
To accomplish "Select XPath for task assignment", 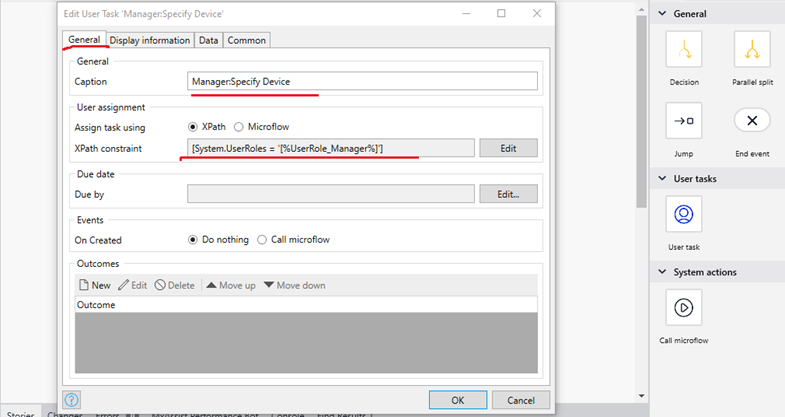I will click(193, 127).
